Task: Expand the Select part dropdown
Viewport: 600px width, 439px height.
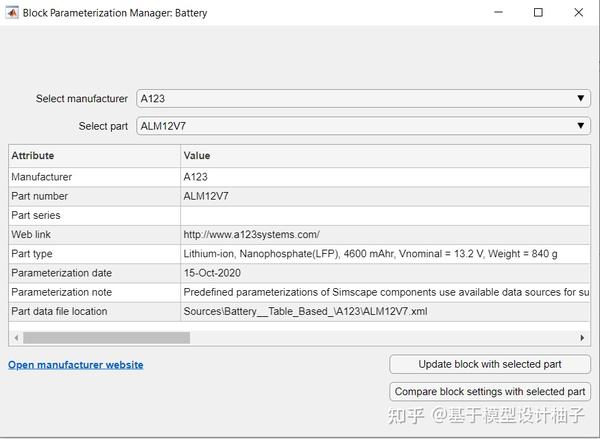Action: (x=363, y=126)
